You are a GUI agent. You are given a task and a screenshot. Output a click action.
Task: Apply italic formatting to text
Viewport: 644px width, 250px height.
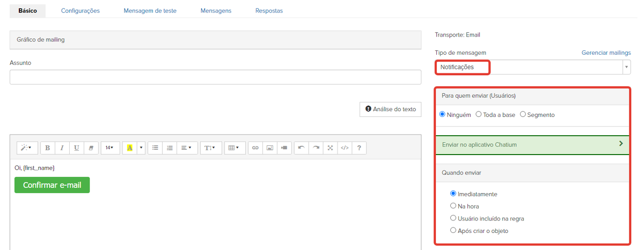62,148
